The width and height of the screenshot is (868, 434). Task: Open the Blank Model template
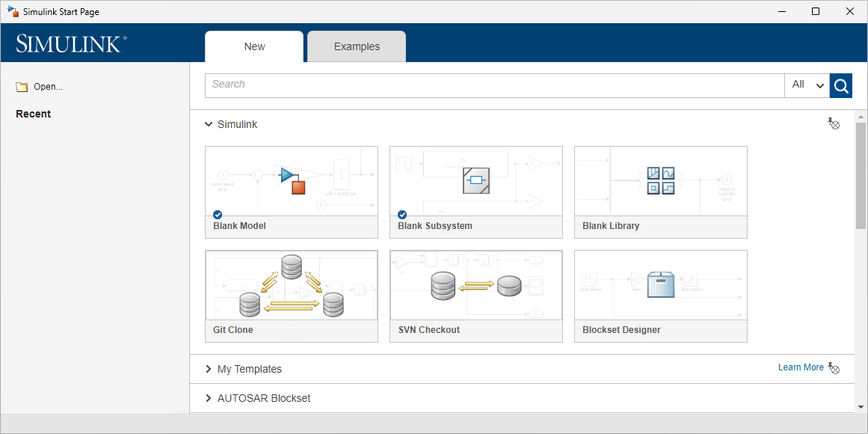coord(291,182)
